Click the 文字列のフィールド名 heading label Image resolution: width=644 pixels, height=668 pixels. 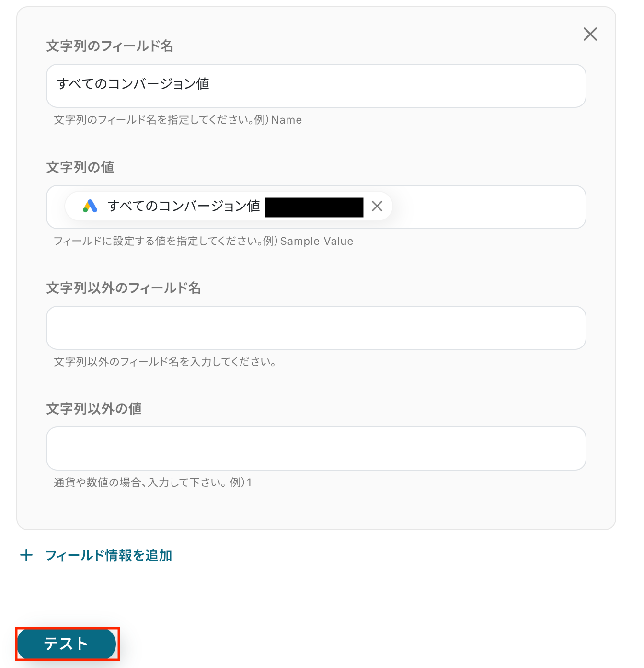point(110,46)
